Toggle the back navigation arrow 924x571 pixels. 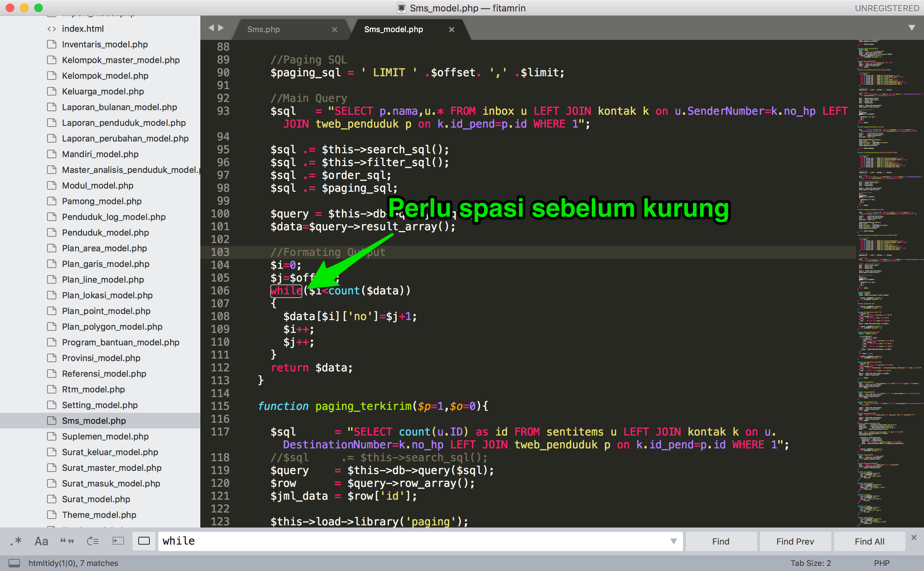(x=212, y=27)
